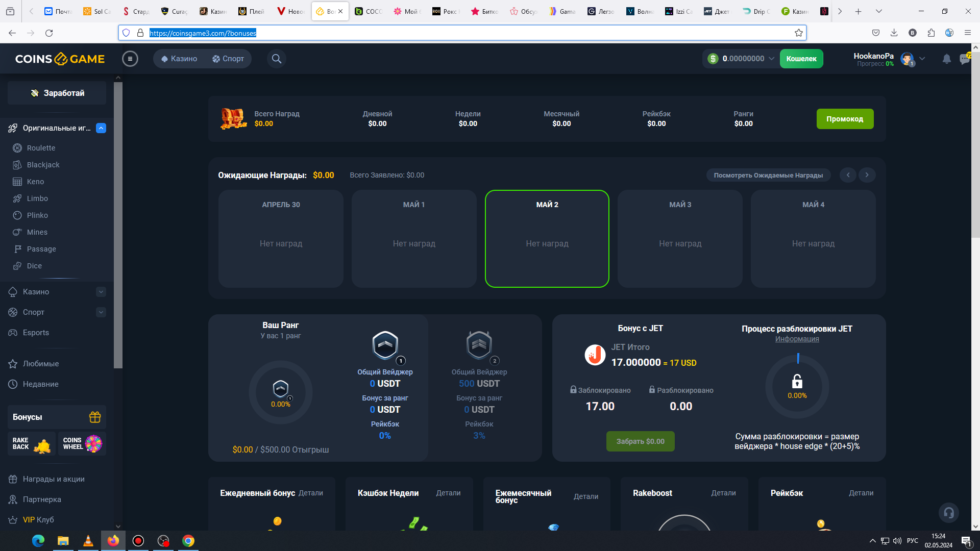The image size is (980, 551).
Task: Select the МАЙ 2 reward card
Action: [547, 239]
